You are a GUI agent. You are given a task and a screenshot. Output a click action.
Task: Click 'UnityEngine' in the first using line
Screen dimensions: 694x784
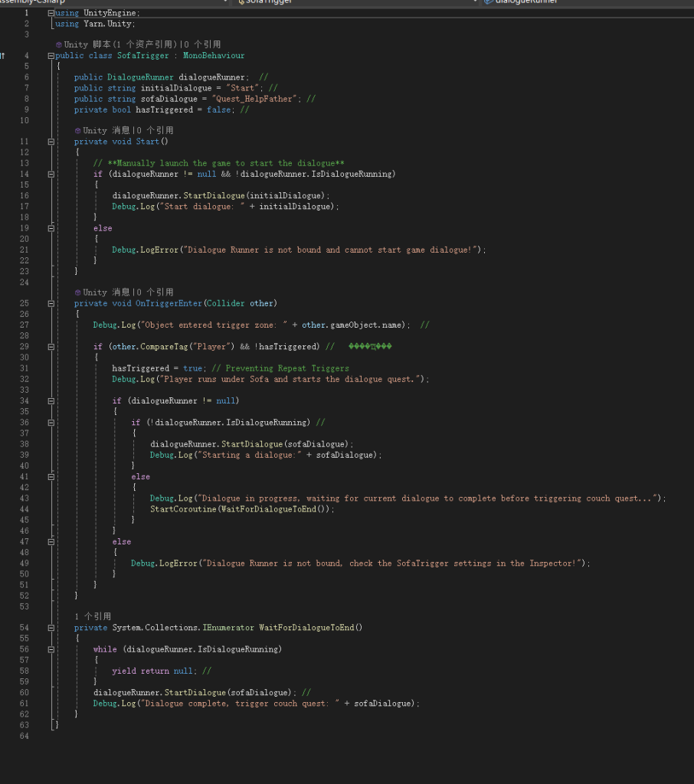(110, 13)
